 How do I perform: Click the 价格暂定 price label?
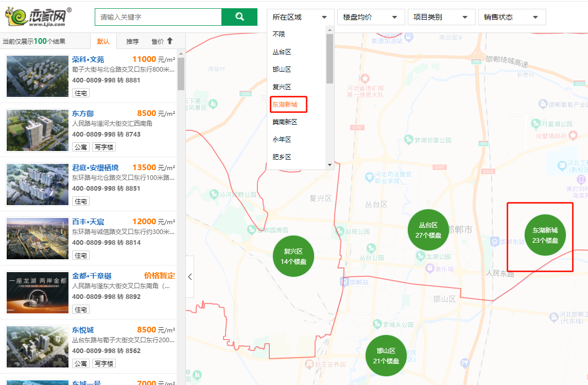(160, 276)
